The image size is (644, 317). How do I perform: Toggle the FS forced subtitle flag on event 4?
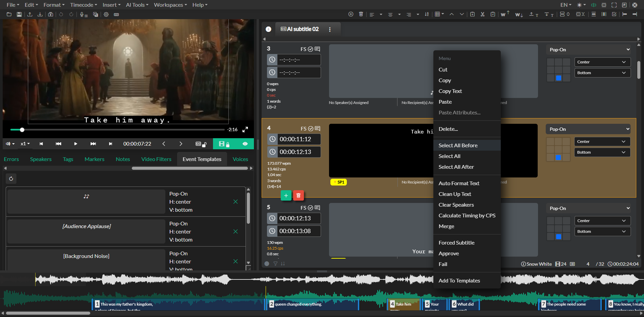(303, 128)
